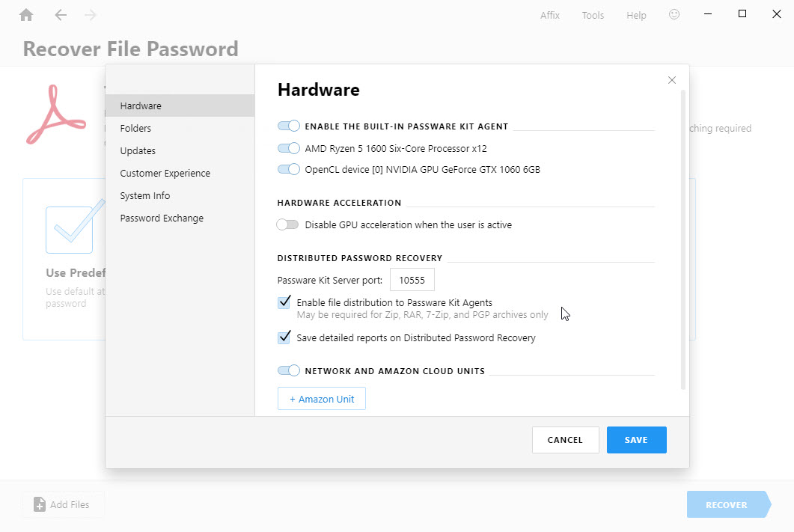
Task: Open the System Info settings section
Action: click(144, 195)
